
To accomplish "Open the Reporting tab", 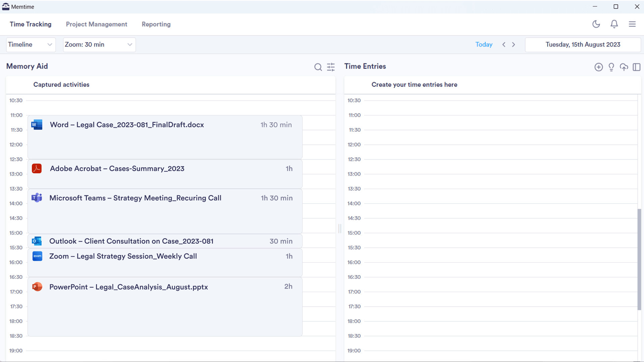I will [x=156, y=24].
